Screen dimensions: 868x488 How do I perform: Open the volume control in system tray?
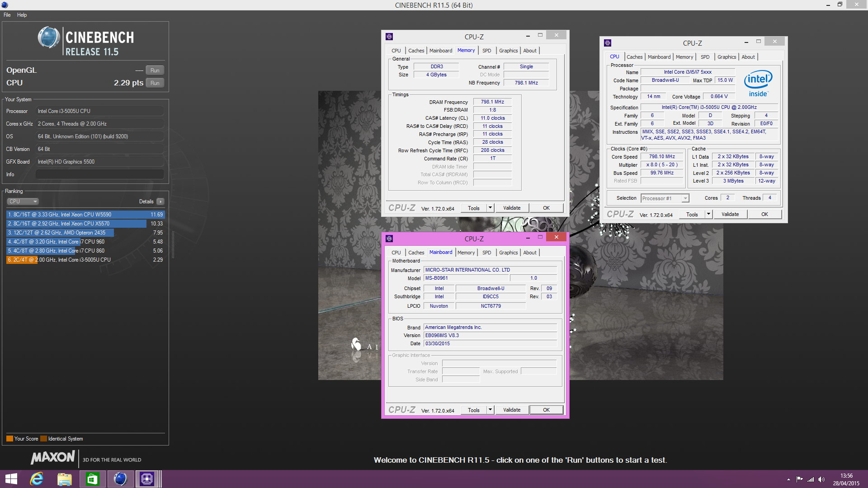click(821, 479)
